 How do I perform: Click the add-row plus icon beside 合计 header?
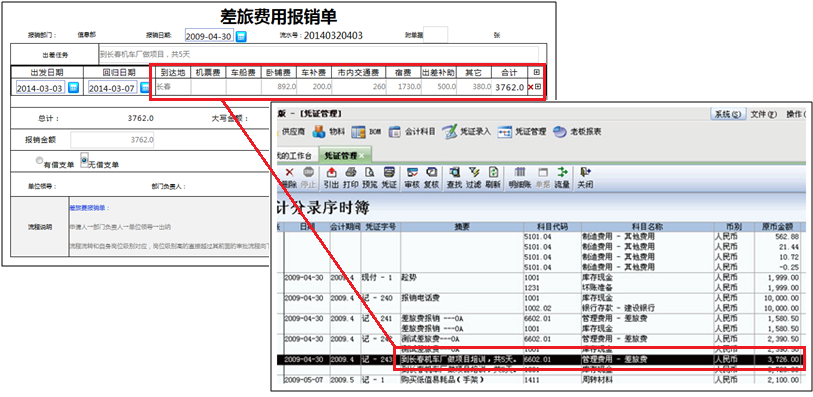pos(536,72)
